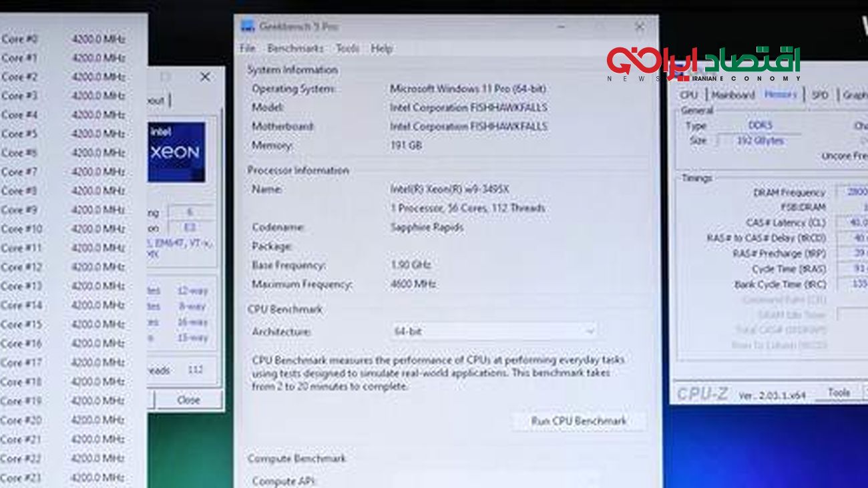The height and width of the screenshot is (488, 868).
Task: Click the Geekbench 5 Pro title bar icon
Action: (248, 27)
